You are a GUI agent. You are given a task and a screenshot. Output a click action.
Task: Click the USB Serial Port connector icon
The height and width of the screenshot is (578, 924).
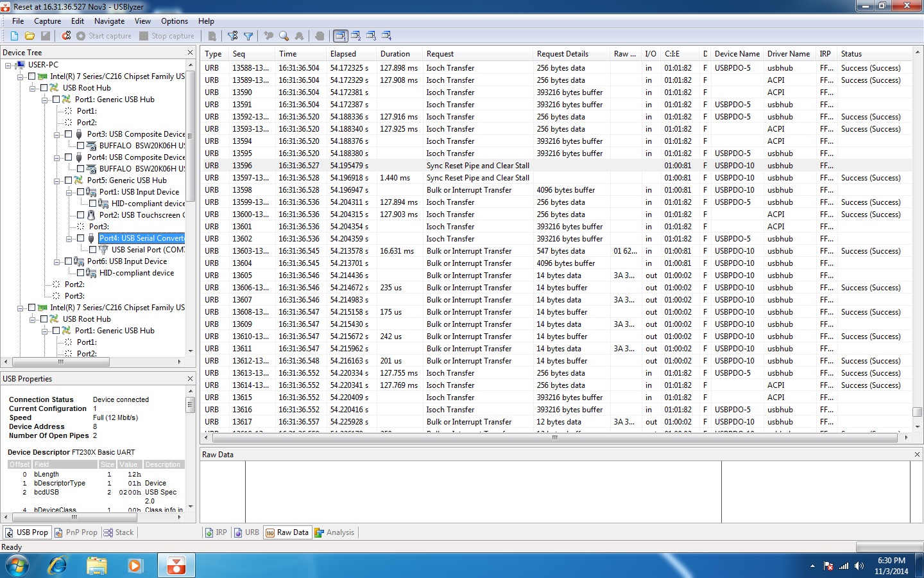point(103,250)
